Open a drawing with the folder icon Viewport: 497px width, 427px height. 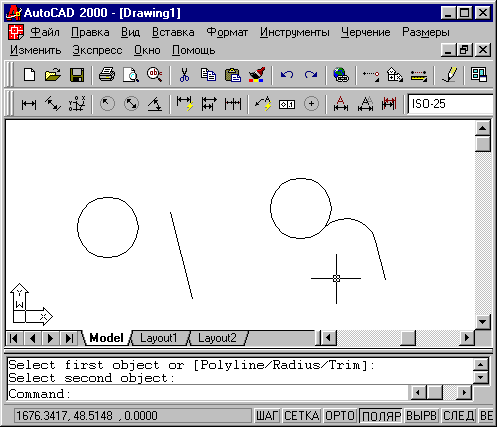(x=53, y=75)
